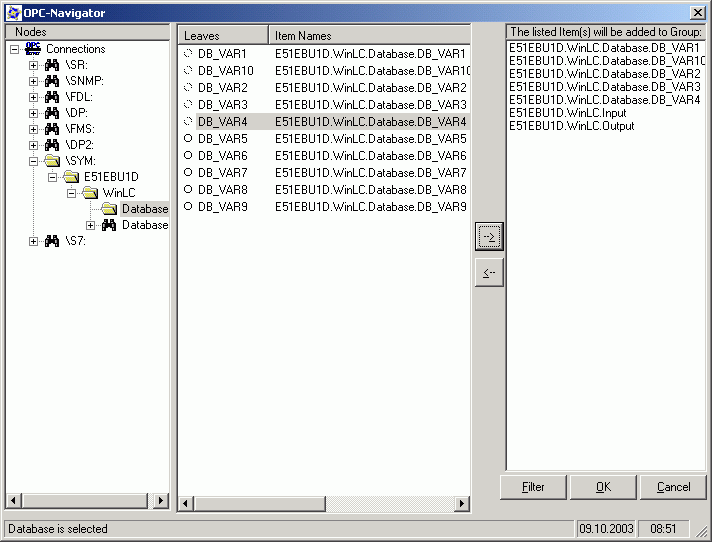Screen dimensions: 712x542
Task: Expand the \S7: tree node
Action: point(34,241)
